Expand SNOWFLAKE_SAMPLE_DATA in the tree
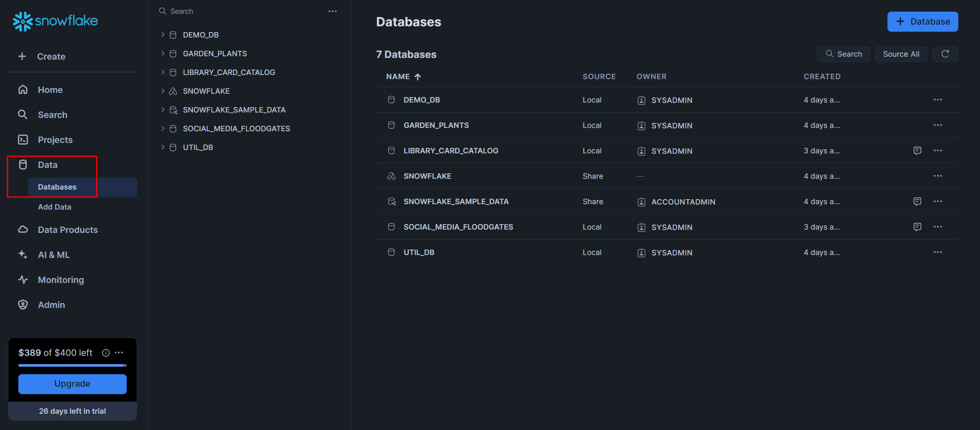980x430 pixels. [163, 110]
